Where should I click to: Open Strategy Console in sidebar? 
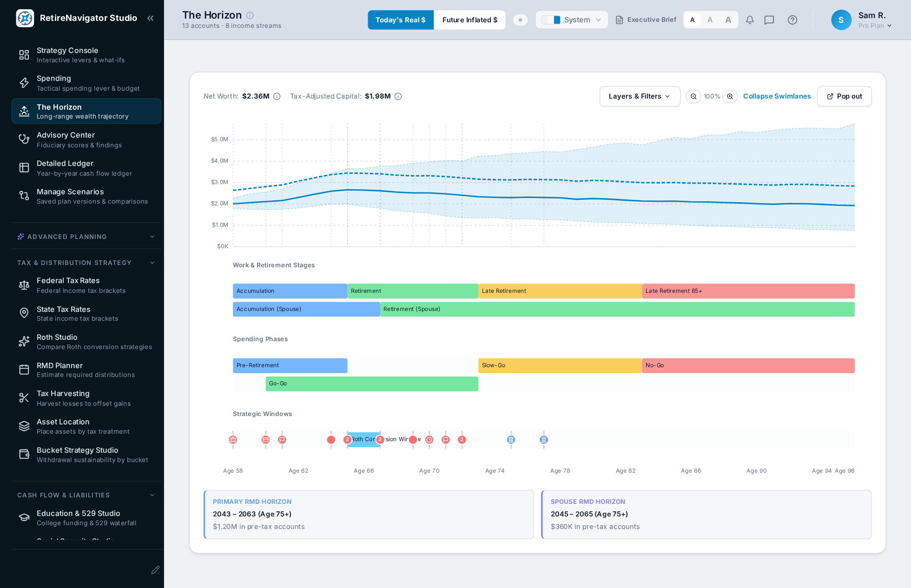86,55
